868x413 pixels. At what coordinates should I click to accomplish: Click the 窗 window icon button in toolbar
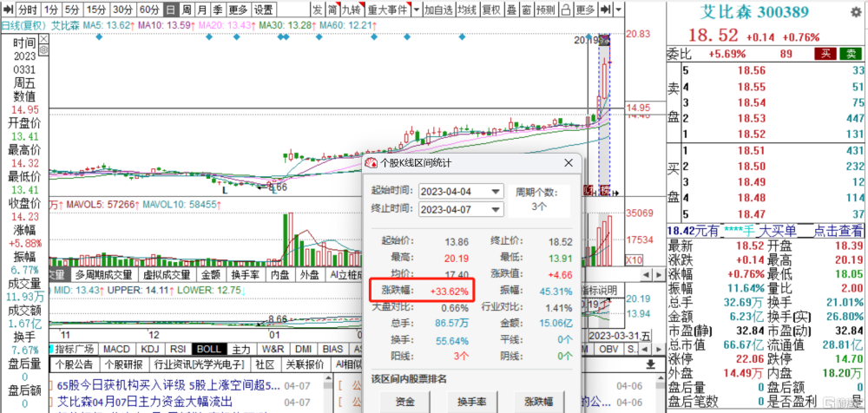pos(527,9)
